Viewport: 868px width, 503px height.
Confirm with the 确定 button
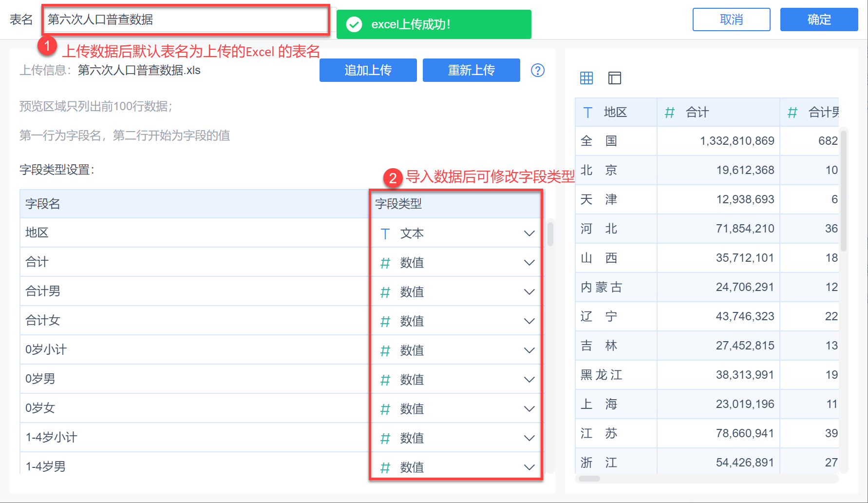coord(819,19)
